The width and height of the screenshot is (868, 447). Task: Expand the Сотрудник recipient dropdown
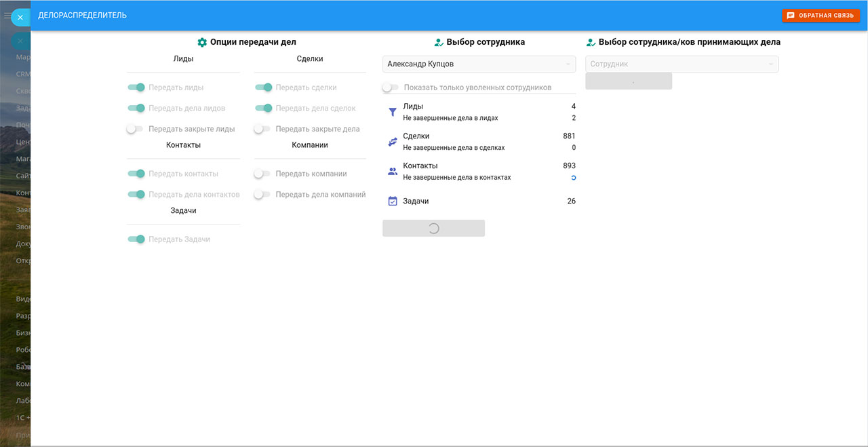point(682,64)
